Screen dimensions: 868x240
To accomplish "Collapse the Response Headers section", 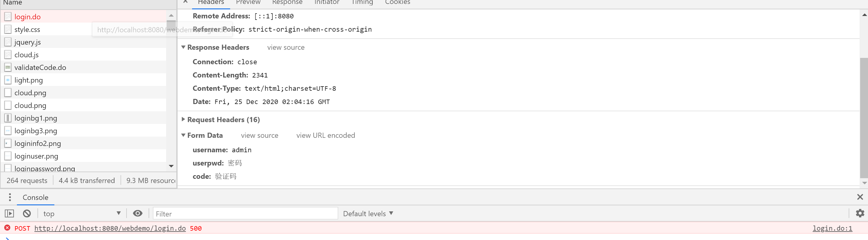I will pos(183,47).
